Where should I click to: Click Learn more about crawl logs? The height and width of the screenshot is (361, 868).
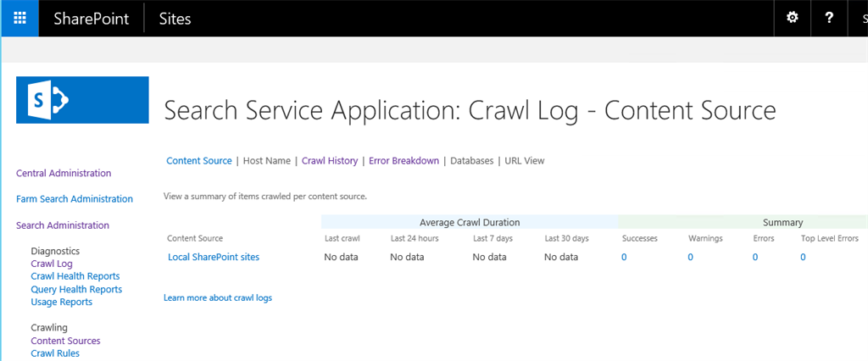tap(218, 298)
